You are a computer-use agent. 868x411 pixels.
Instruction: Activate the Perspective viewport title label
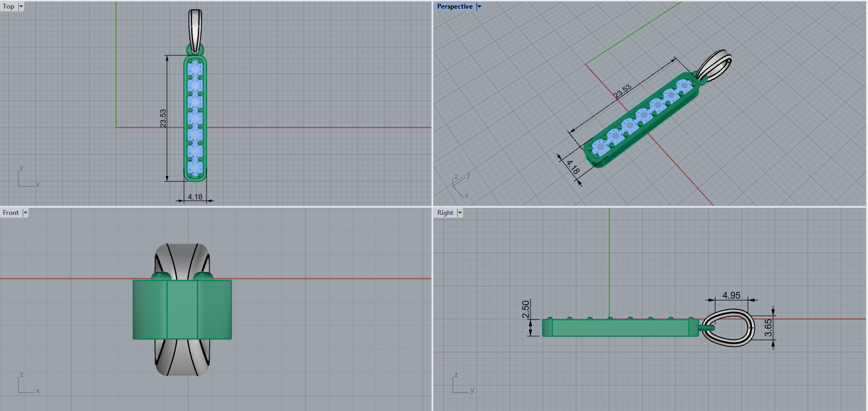click(455, 6)
